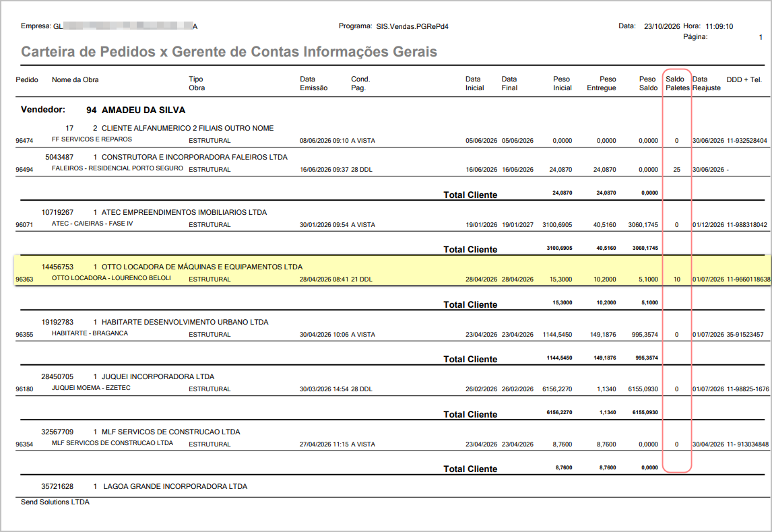Click the 'Saldo Paletes' column header
This screenshot has height=532, width=772.
(x=678, y=84)
